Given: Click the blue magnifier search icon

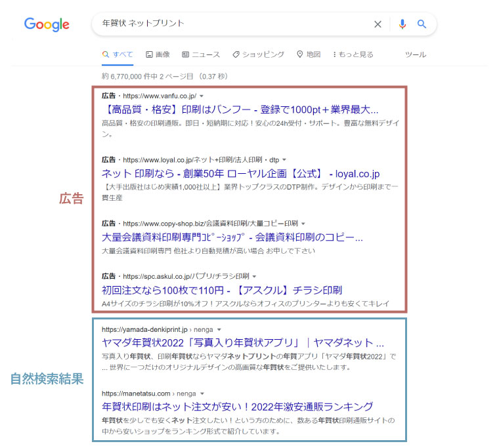Looking at the screenshot, I should point(422,24).
